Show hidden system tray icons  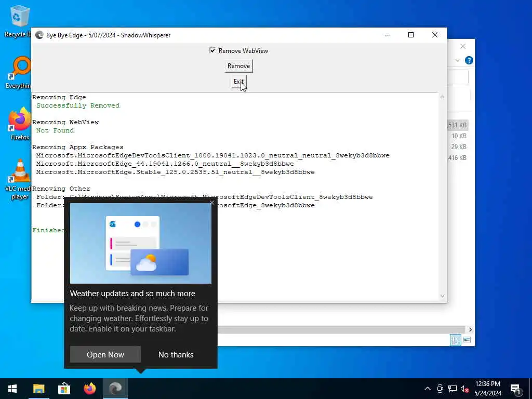click(428, 389)
